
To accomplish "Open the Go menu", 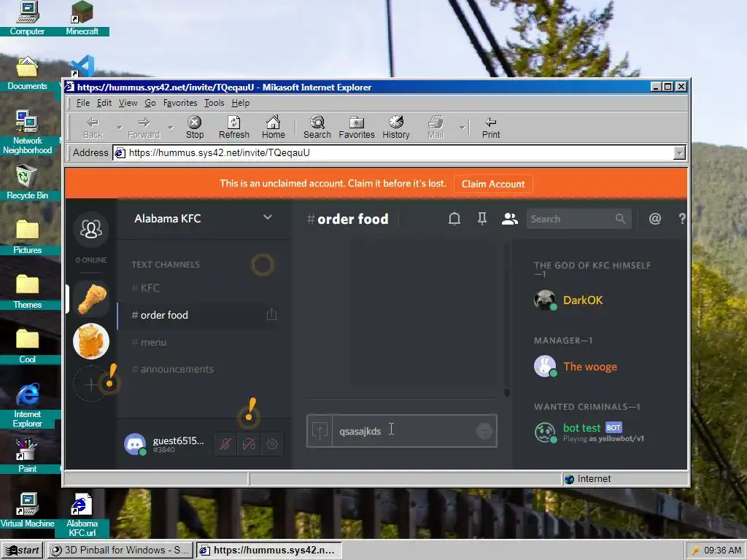I will point(150,103).
